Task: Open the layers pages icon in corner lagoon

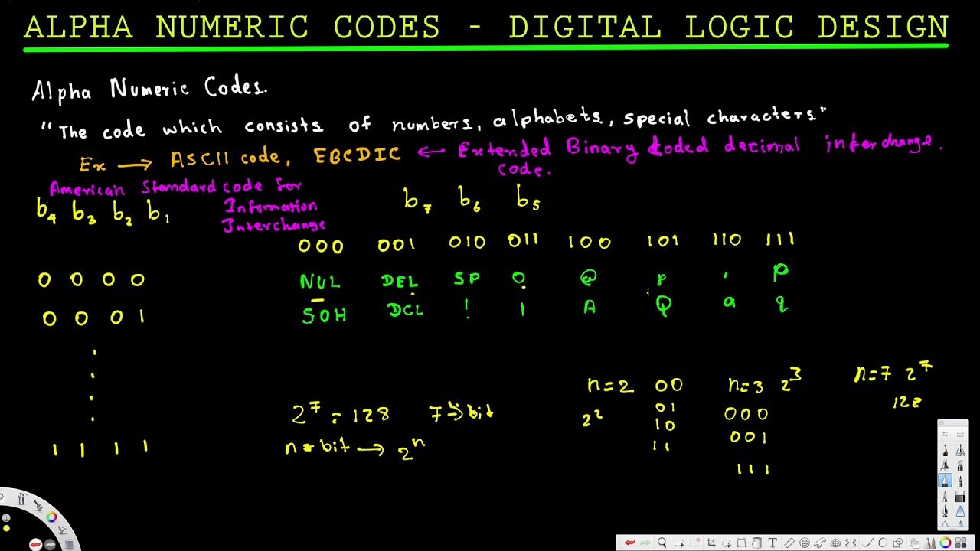Action: point(70,543)
